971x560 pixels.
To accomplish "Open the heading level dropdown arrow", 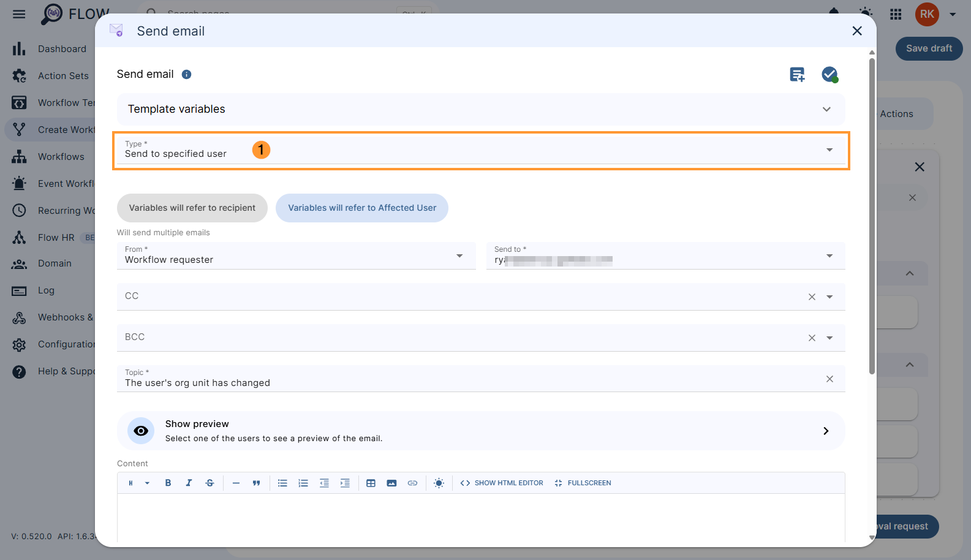I will 147,483.
